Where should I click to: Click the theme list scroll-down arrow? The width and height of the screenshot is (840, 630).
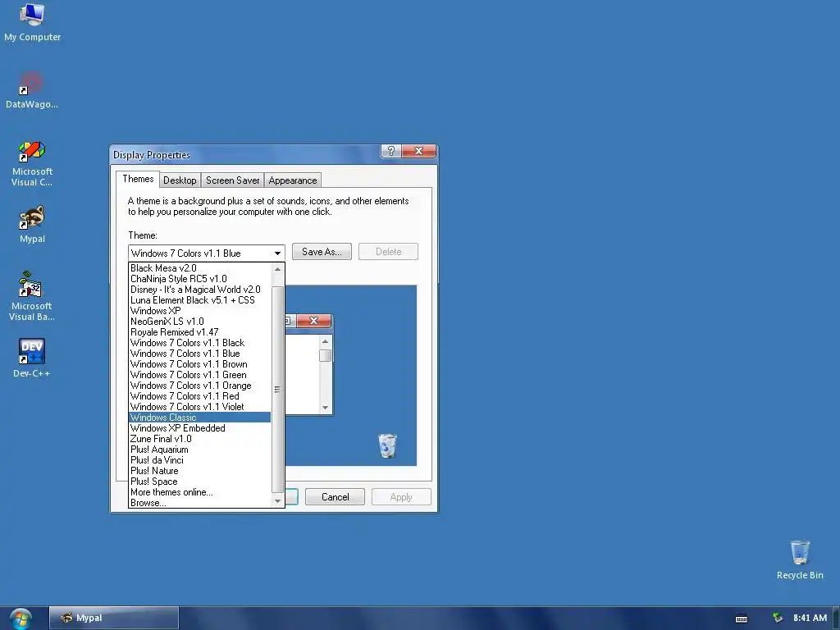pos(277,501)
